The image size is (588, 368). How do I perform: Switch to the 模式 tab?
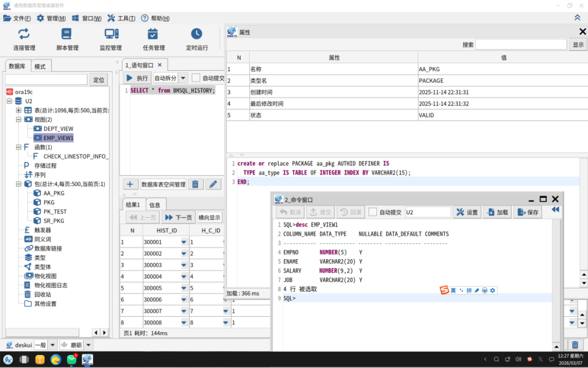click(40, 66)
